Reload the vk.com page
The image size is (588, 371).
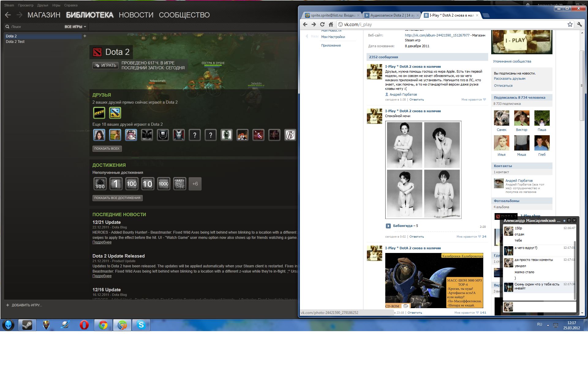click(322, 25)
